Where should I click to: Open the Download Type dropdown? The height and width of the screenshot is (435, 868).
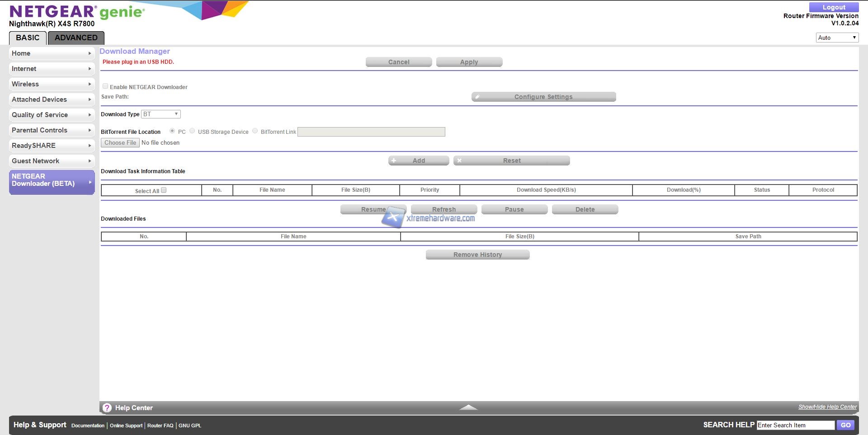pos(161,114)
